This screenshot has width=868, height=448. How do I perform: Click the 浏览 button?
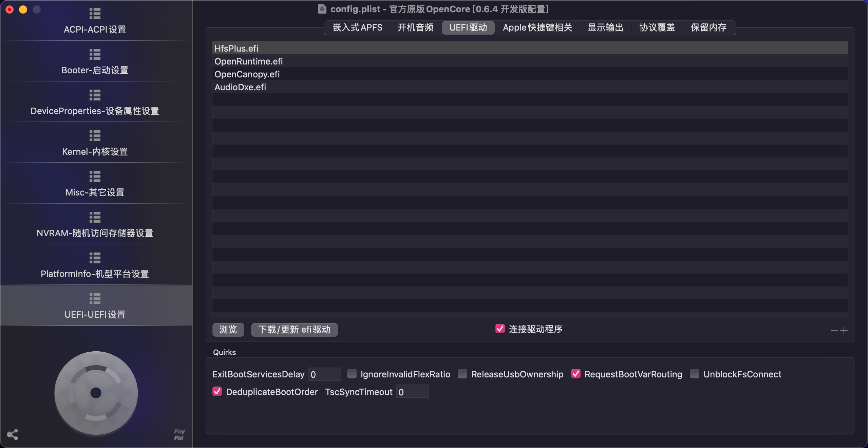[228, 330]
